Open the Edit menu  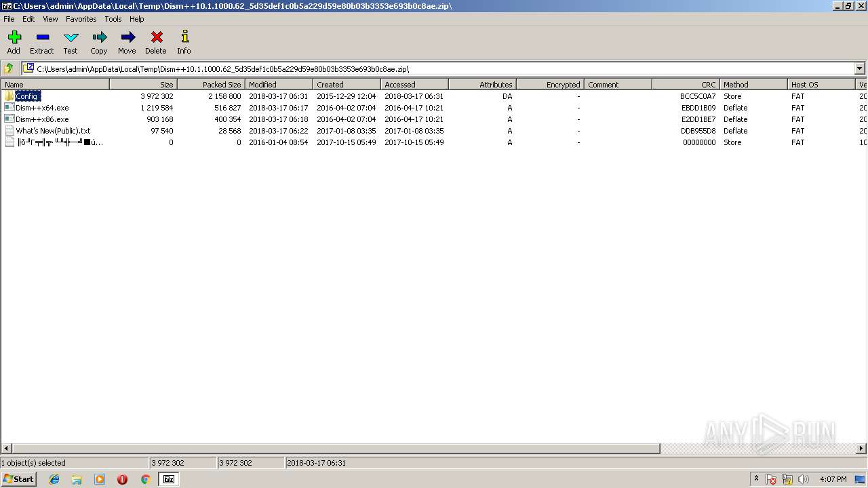tap(28, 19)
